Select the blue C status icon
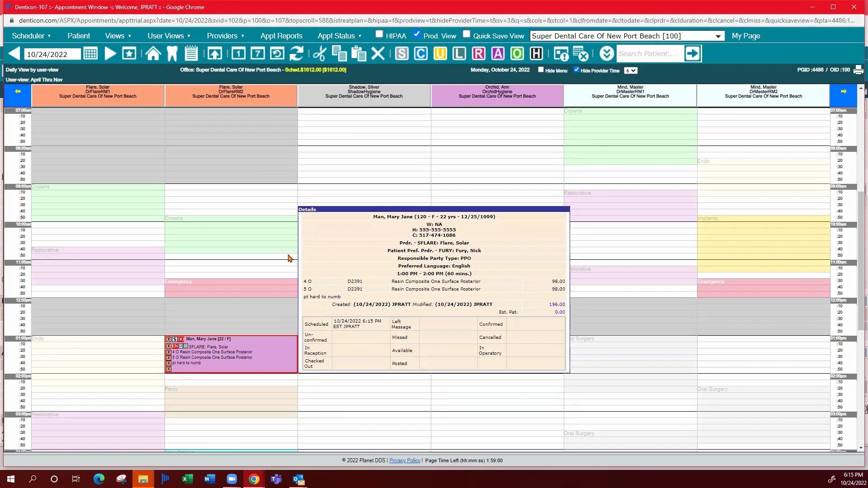The width and height of the screenshot is (868, 488). pyautogui.click(x=420, y=54)
